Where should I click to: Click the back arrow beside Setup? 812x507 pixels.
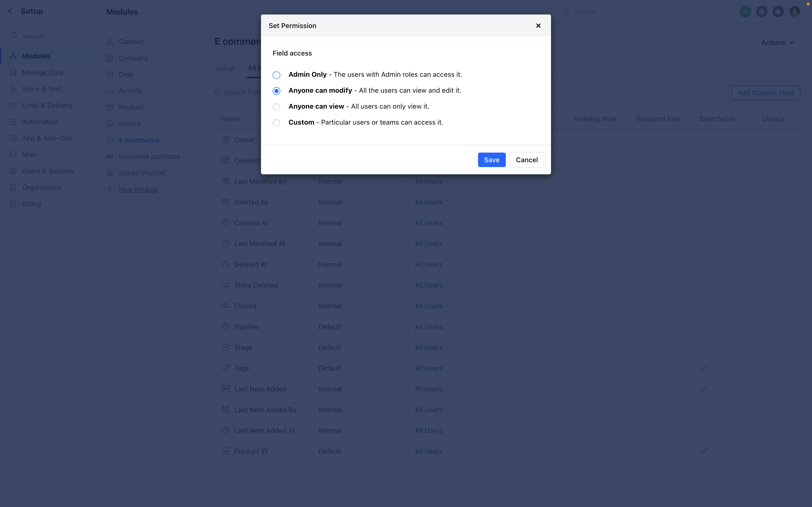pos(10,11)
